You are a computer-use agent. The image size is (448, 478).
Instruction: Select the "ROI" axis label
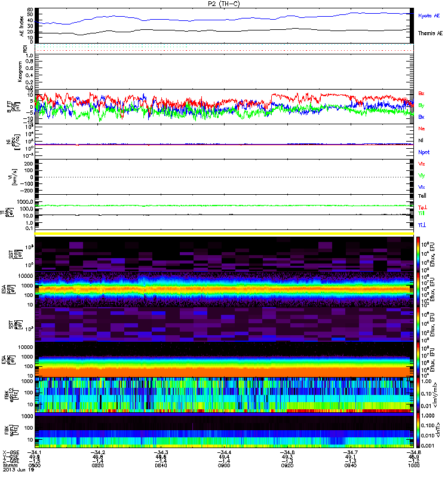[25, 49]
